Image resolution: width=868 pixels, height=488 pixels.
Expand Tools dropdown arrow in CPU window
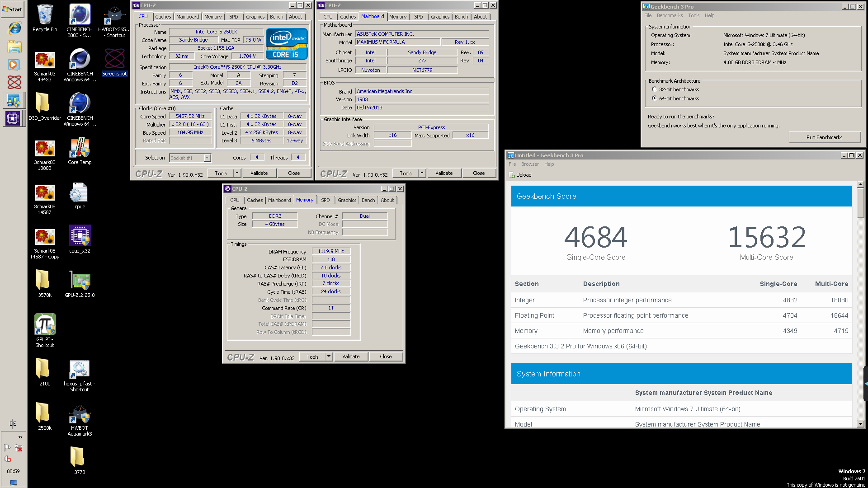coord(237,173)
